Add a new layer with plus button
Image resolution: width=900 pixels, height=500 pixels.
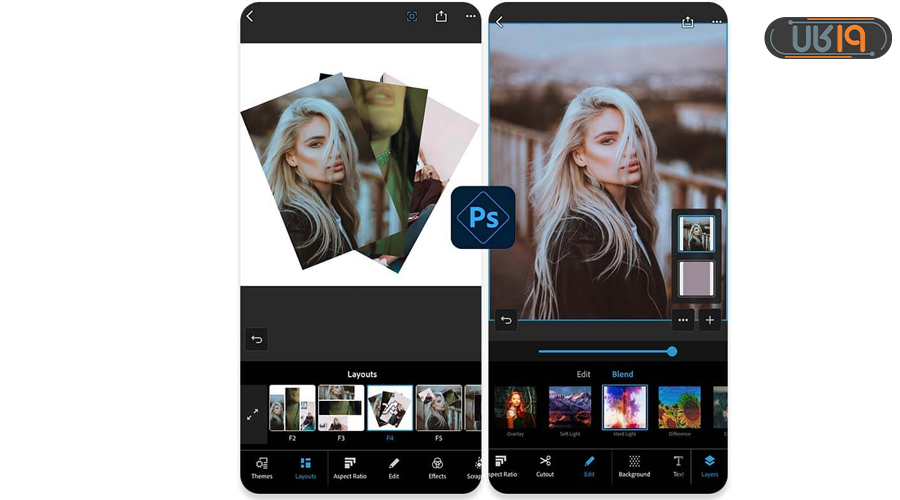tap(710, 320)
